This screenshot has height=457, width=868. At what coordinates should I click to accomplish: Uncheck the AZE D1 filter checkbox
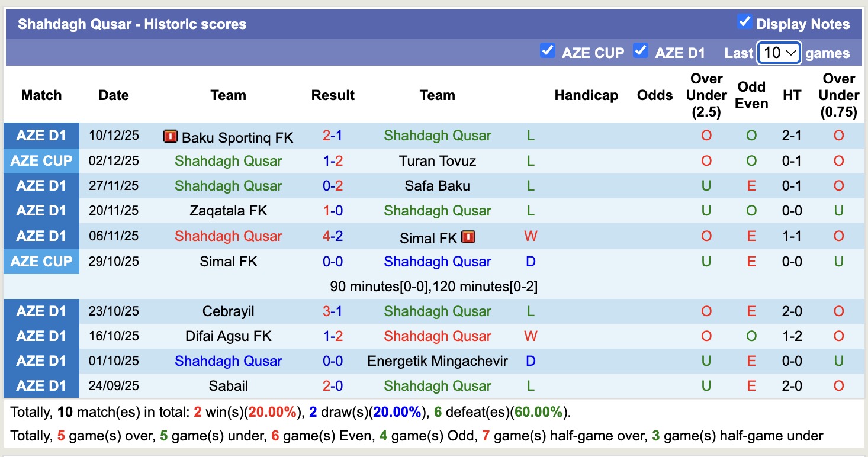[x=640, y=51]
